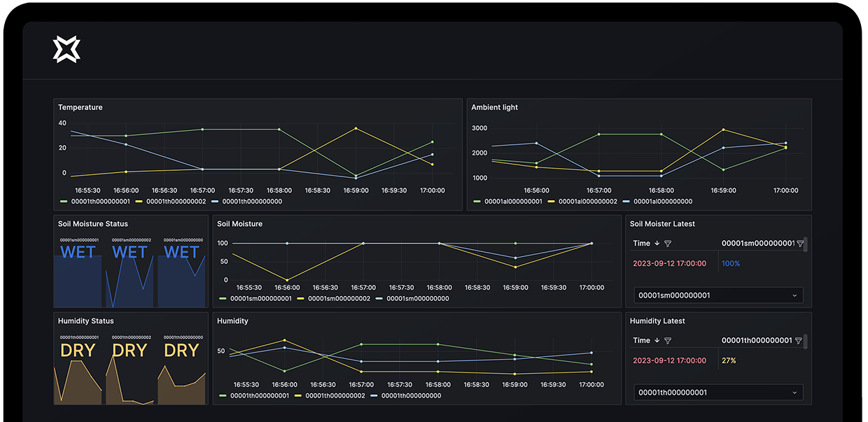
Task: Click sort arrow beside Time in Humidity Latest
Action: (x=657, y=341)
